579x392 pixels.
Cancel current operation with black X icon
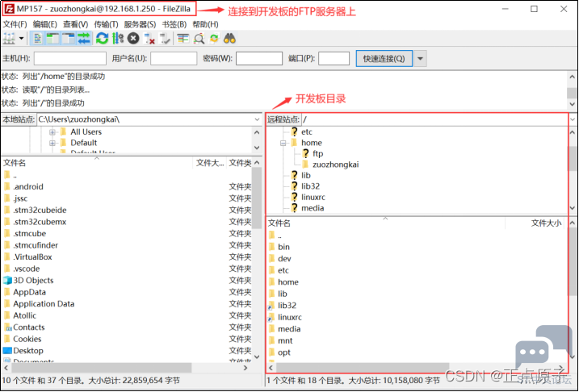[x=133, y=39]
